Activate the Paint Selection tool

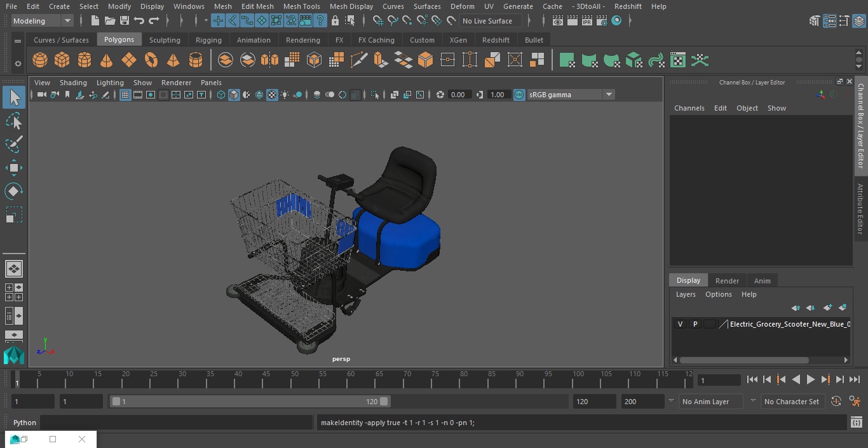coord(13,144)
